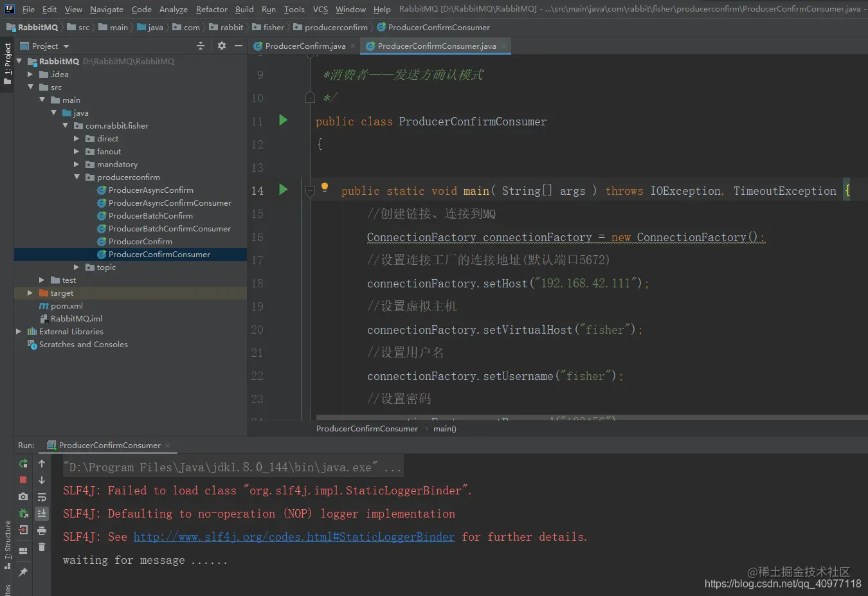Viewport: 868px width, 596px height.
Task: Collapse the producerconfirm package
Action: click(x=77, y=177)
